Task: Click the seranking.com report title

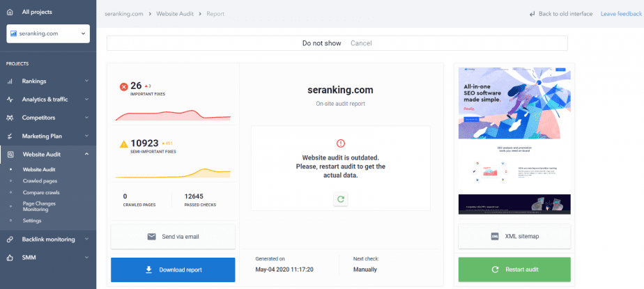Action: (x=341, y=91)
